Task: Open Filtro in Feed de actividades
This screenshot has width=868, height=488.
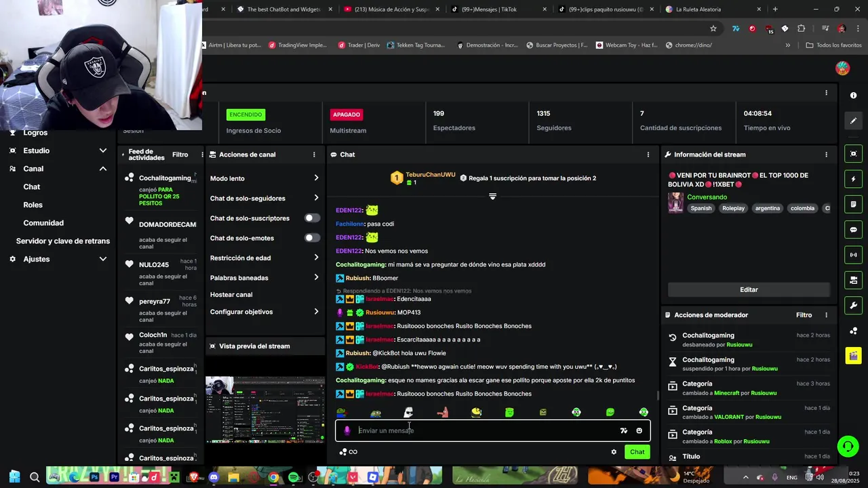Action: (180, 155)
